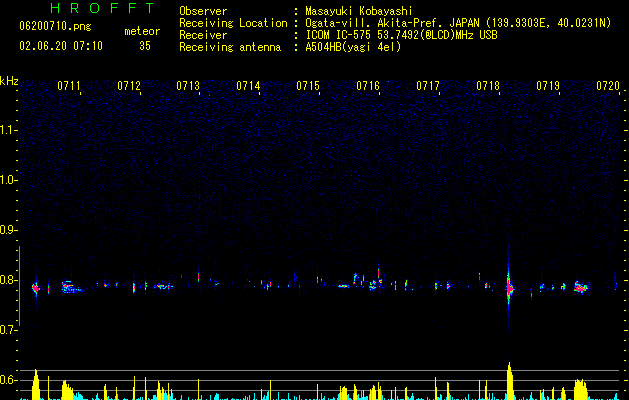Click the strong meteor echo after 0718
Image resolution: width=629 pixels, height=400 pixels.
tap(509, 287)
